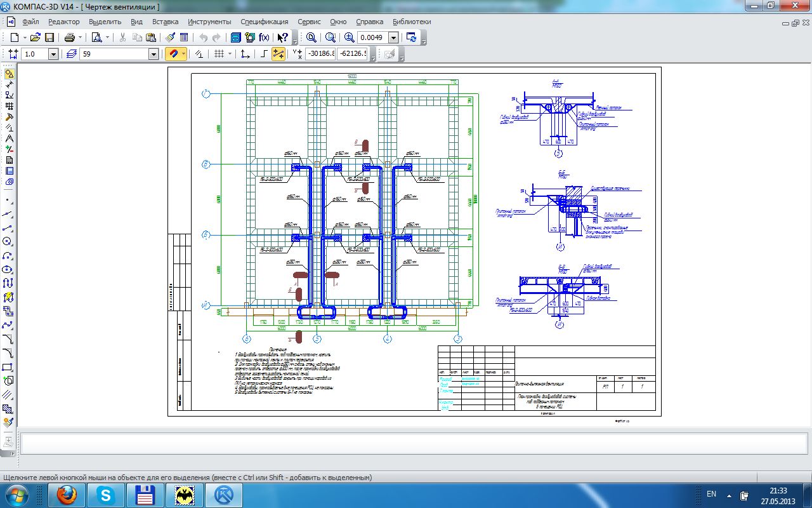The width and height of the screenshot is (812, 508).
Task: Toggle the grid display
Action: pyautogui.click(x=219, y=54)
